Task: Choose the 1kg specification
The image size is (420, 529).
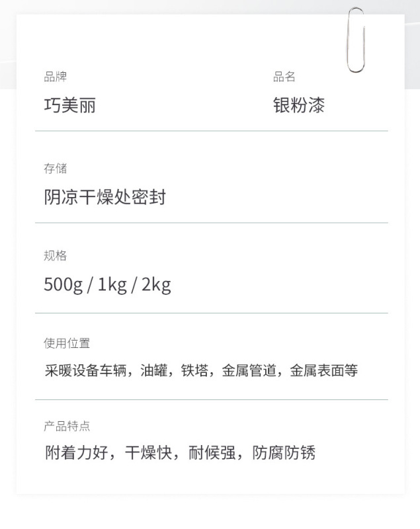Action: point(112,285)
